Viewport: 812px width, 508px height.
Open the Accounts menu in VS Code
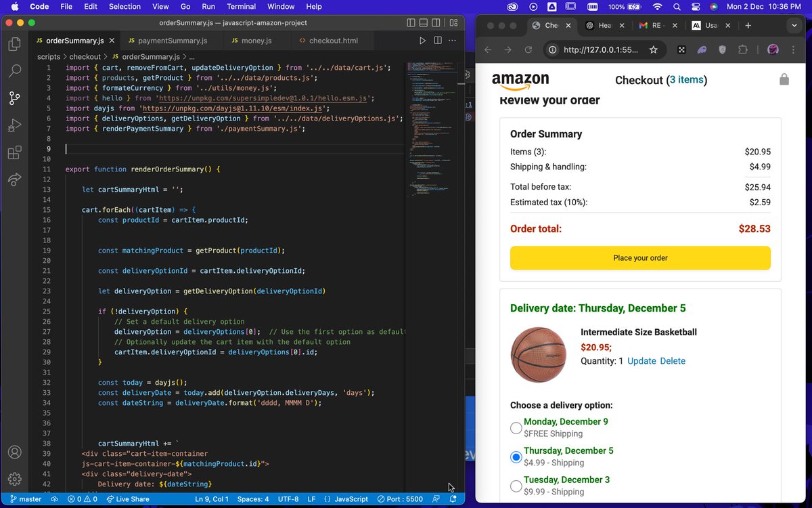(14, 452)
